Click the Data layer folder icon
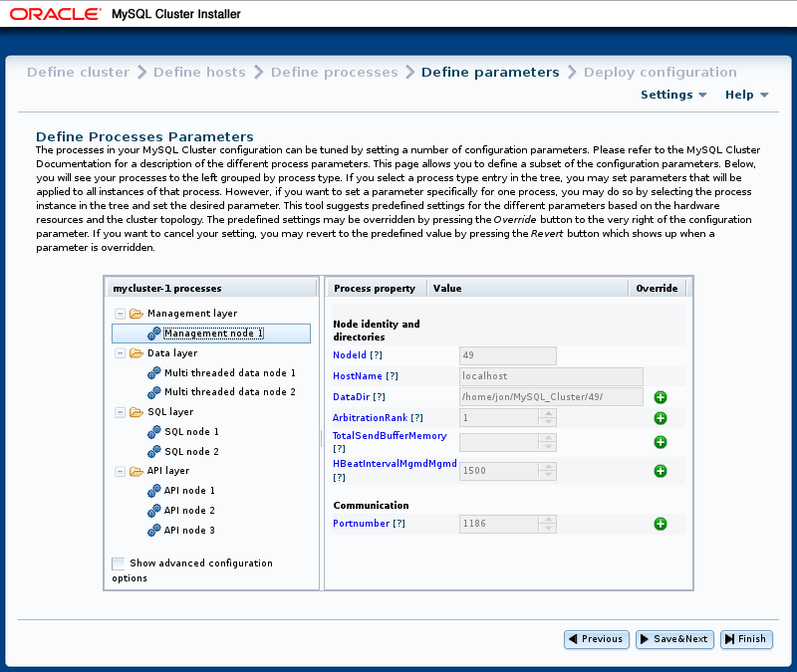Screen dimensions: 797x672 136,353
